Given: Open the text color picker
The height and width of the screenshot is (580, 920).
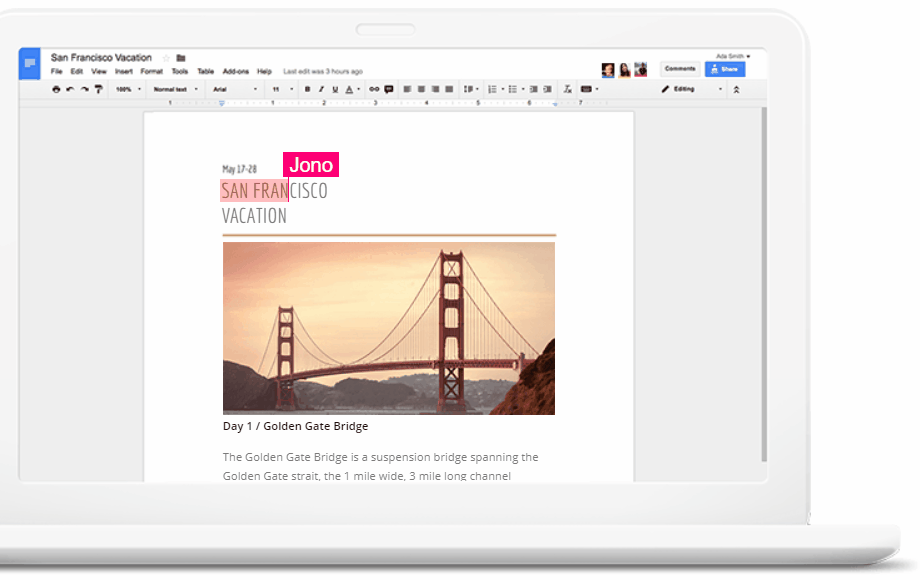Looking at the screenshot, I should click(x=349, y=89).
